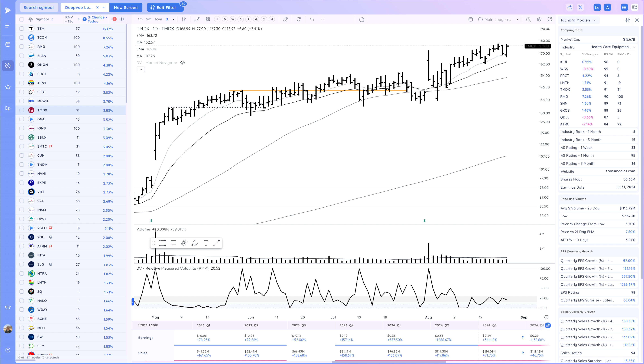Screen dimensions: 644x364
Task: Click the New Screen button
Action: [126, 8]
